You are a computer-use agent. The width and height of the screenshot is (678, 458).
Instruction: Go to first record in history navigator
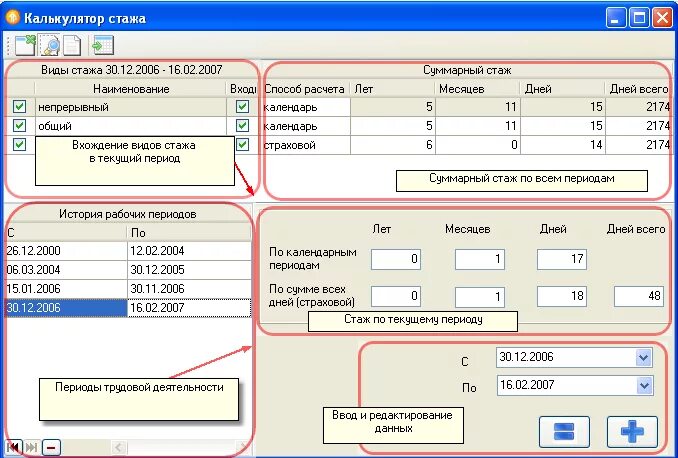coord(14,447)
